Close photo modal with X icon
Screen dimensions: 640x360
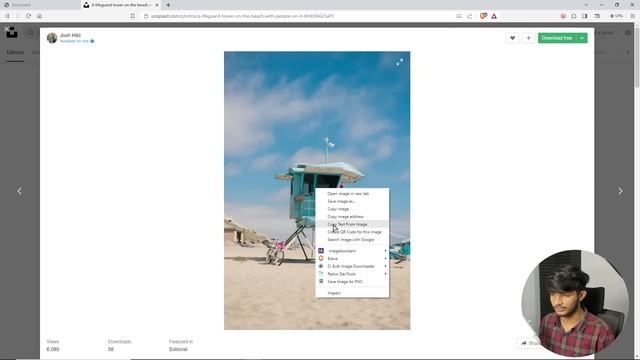click(x=7, y=29)
